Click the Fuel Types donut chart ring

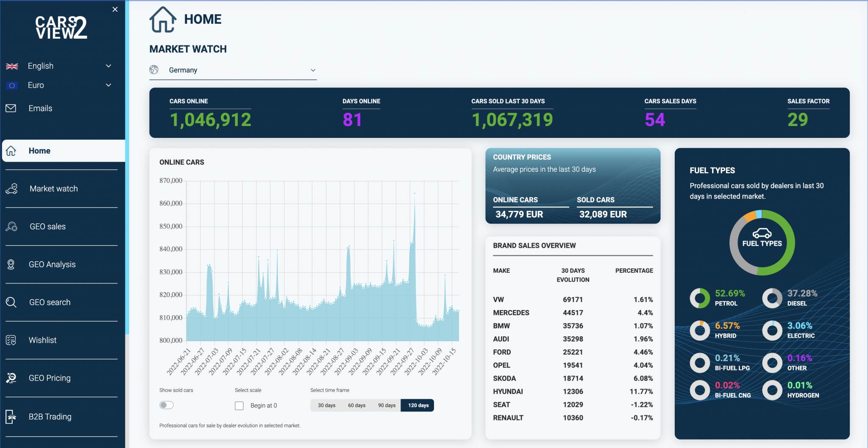pos(790,243)
